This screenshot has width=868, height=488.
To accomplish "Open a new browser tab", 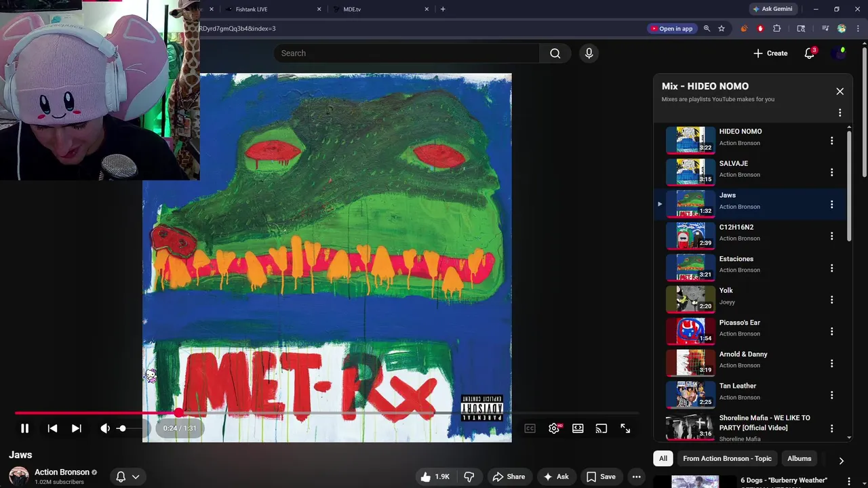I will pyautogui.click(x=443, y=9).
